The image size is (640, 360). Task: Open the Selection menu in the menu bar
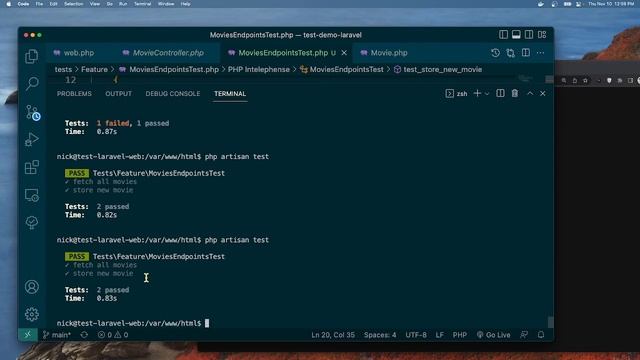(73, 4)
